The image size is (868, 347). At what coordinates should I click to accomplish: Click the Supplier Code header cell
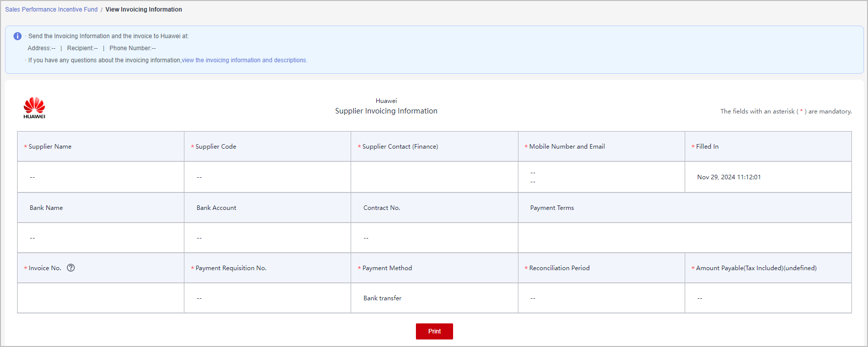(x=215, y=147)
